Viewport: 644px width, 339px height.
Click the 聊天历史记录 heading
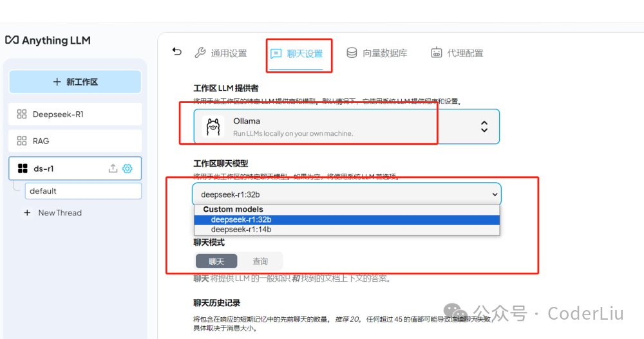pos(217,303)
